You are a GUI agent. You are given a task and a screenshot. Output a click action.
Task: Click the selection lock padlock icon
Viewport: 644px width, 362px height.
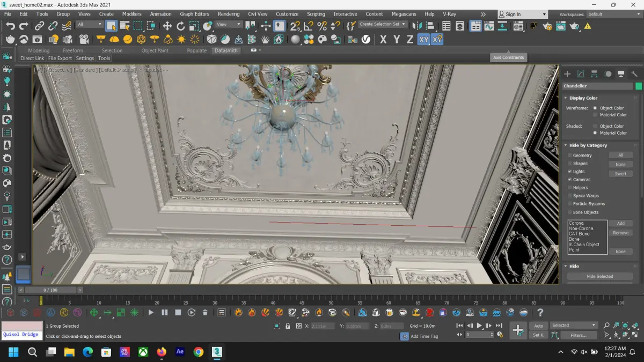click(x=288, y=326)
